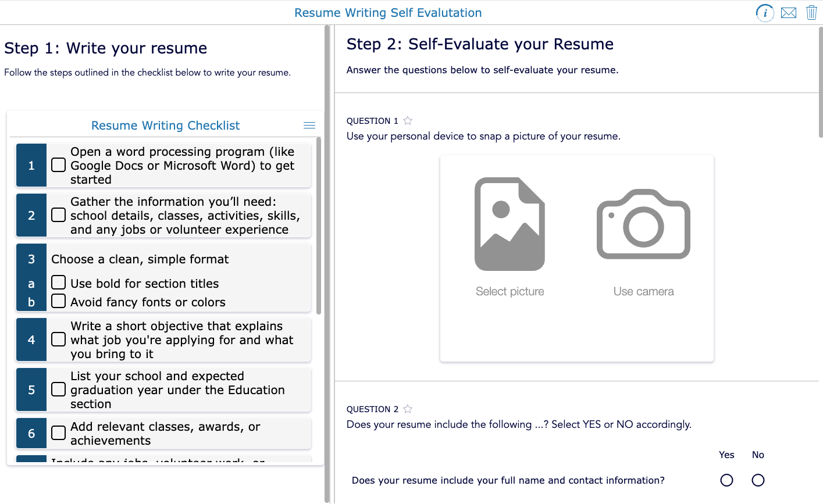The image size is (823, 504).
Task: Check off step 1 about opening a word processor
Action: (58, 165)
